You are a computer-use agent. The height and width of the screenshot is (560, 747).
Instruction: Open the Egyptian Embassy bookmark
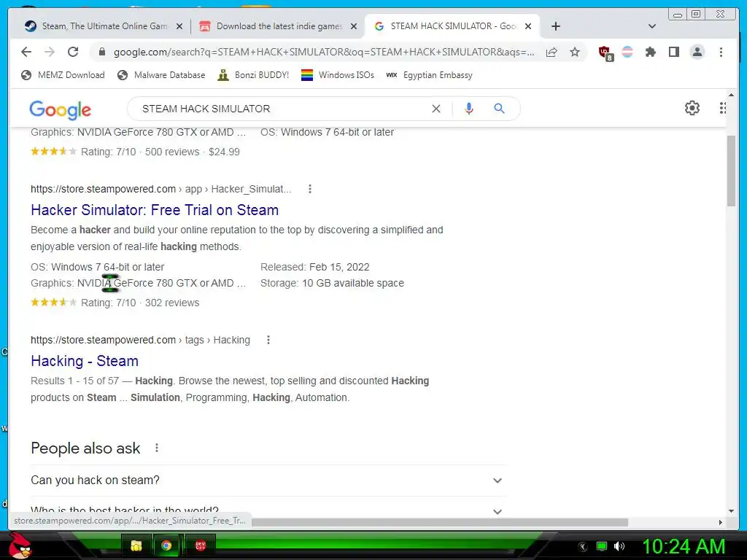tap(429, 75)
